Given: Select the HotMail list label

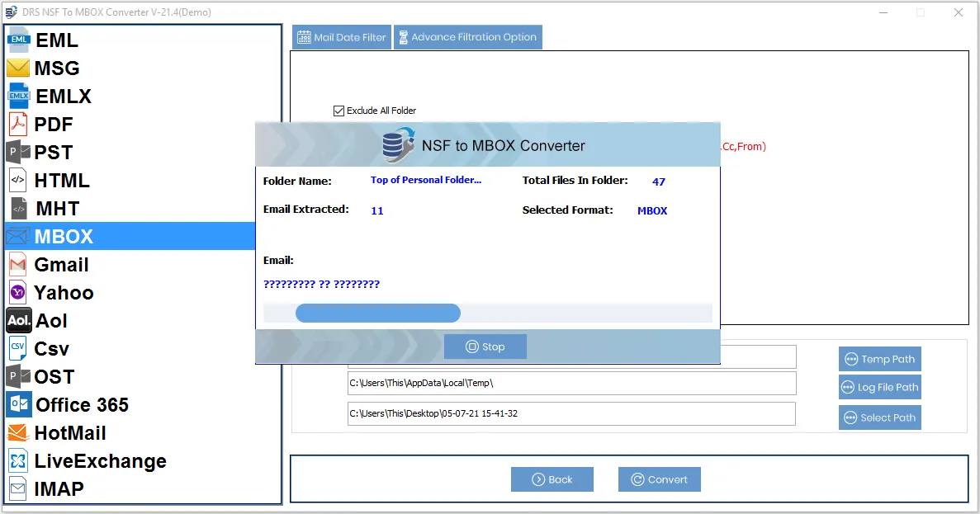Looking at the screenshot, I should click(x=70, y=433).
